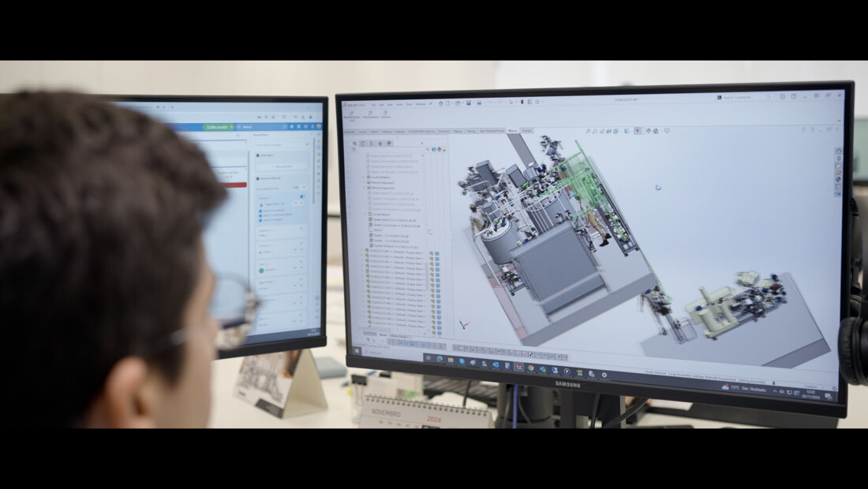Uncheck the topmost of three blue checkboxes
Image resolution: width=868 pixels, height=489 pixels.
(260, 211)
